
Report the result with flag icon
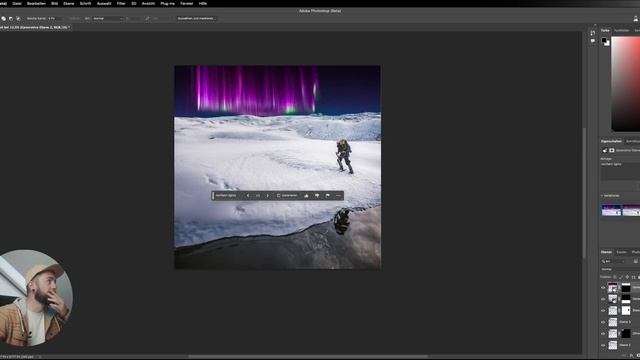coord(328,196)
